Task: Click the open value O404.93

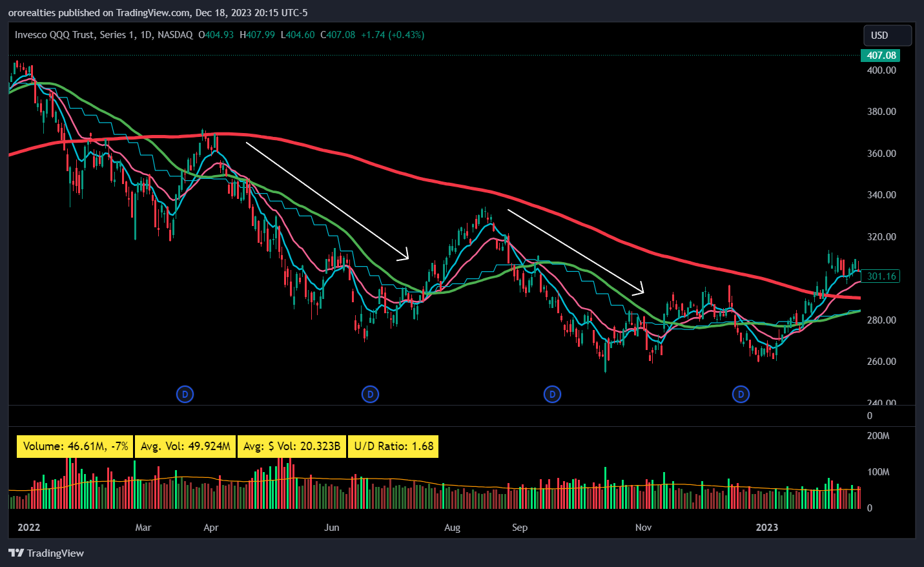Action: [216, 35]
